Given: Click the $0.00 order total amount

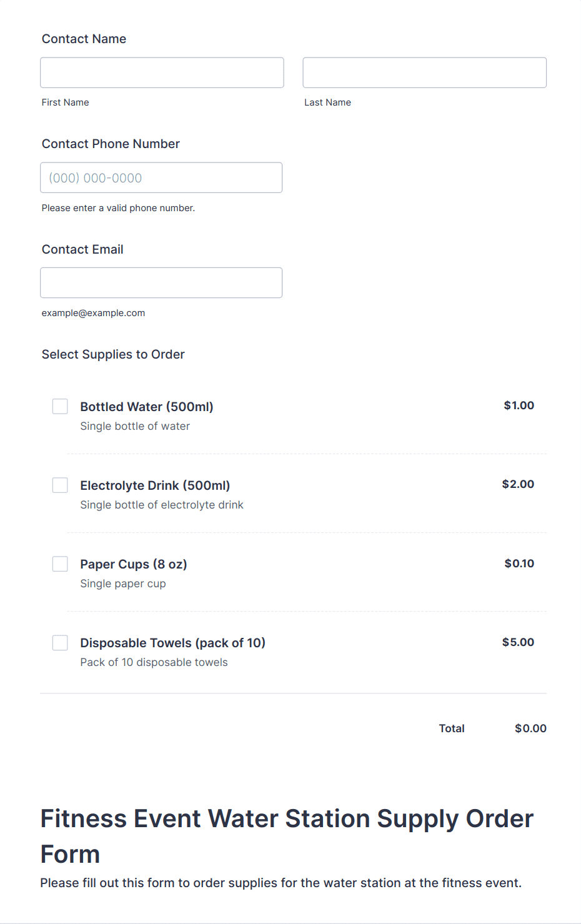Looking at the screenshot, I should pos(530,728).
